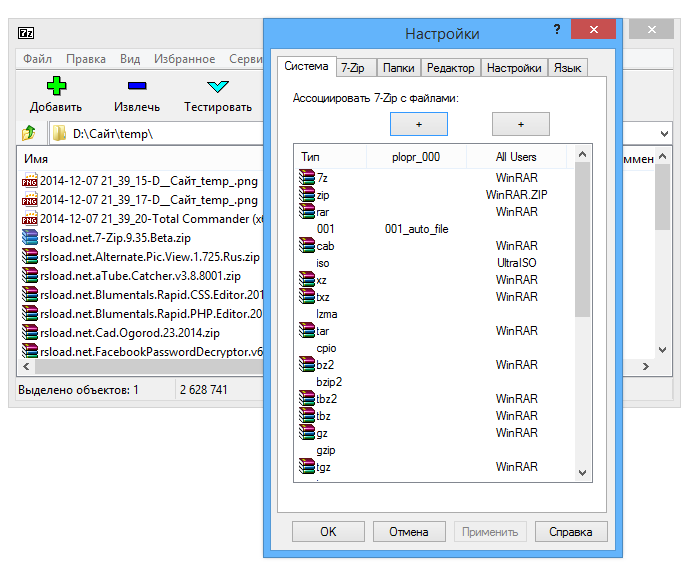The image size is (696, 562).
Task: Select the cpio type row
Action: tap(434, 348)
